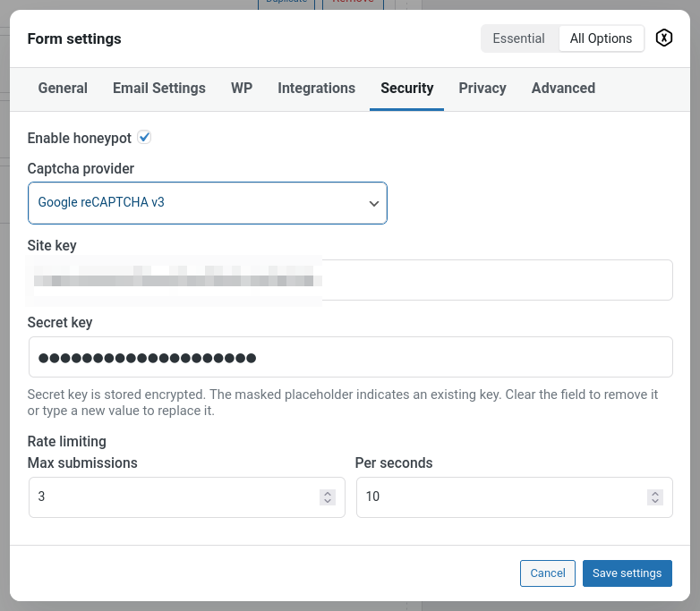Switch to the Privacy tab

click(x=482, y=88)
